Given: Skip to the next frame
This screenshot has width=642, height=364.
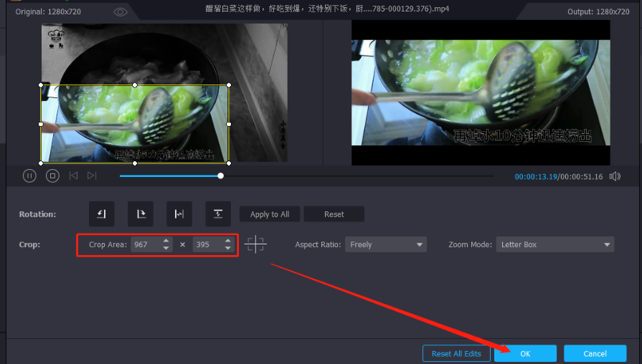Looking at the screenshot, I should (x=92, y=176).
